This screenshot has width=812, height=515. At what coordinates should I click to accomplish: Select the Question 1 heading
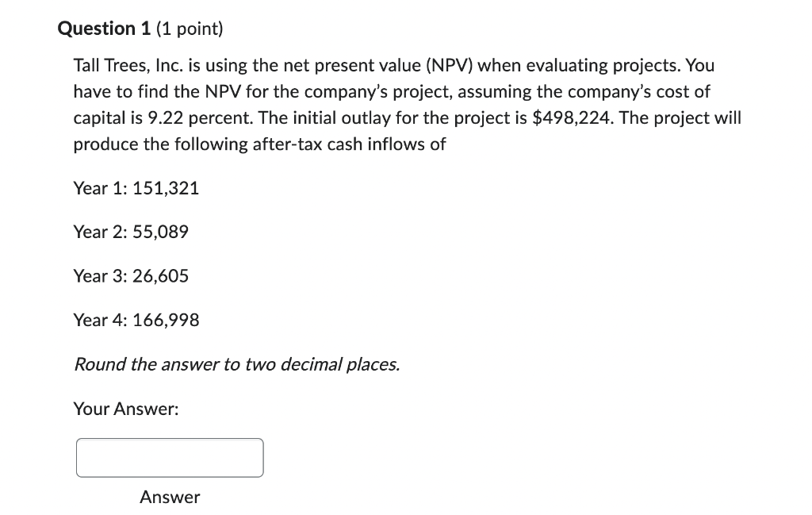tap(104, 28)
